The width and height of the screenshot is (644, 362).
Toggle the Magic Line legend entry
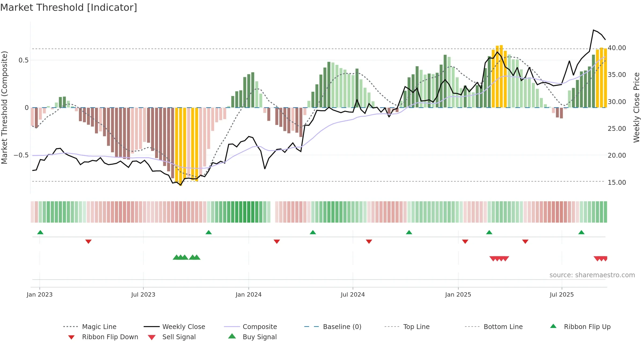90,327
